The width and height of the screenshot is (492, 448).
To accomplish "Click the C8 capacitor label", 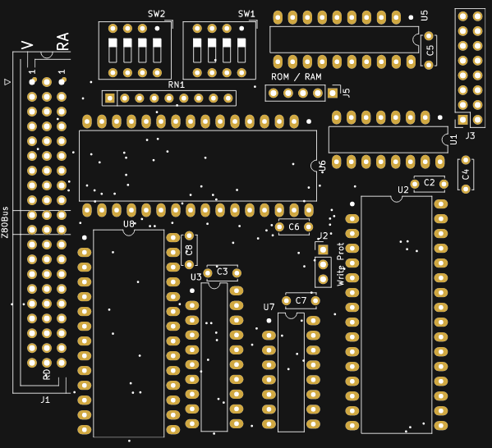I will [x=189, y=250].
